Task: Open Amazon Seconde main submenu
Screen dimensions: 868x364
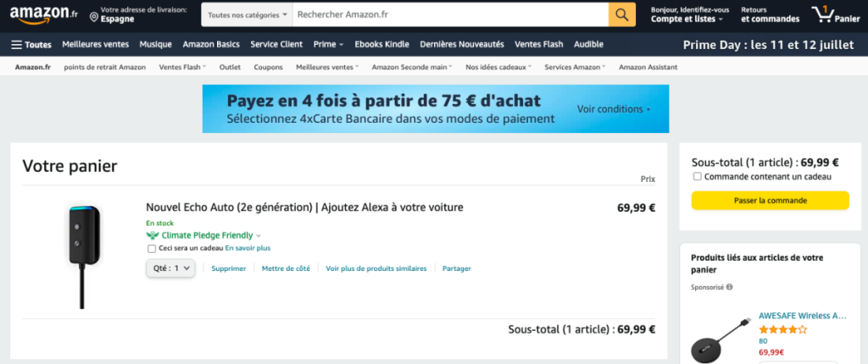Action: click(x=412, y=67)
